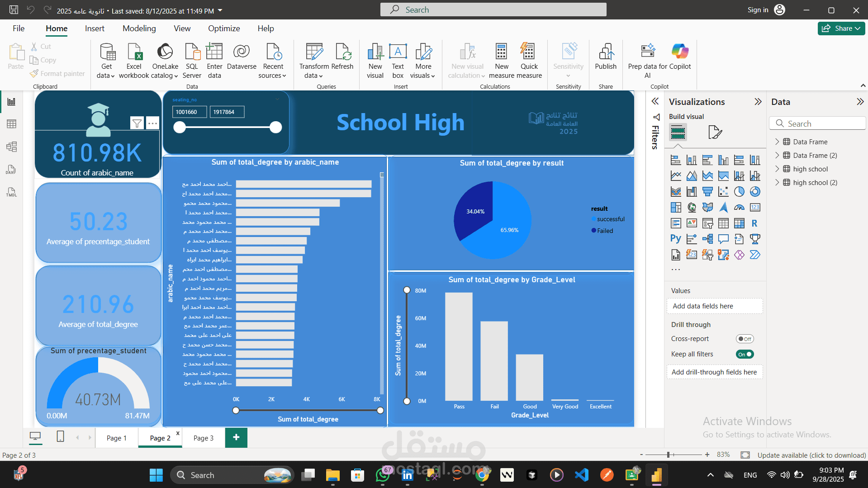Click SQL Server data source
This screenshot has width=868, height=488.
[192, 61]
